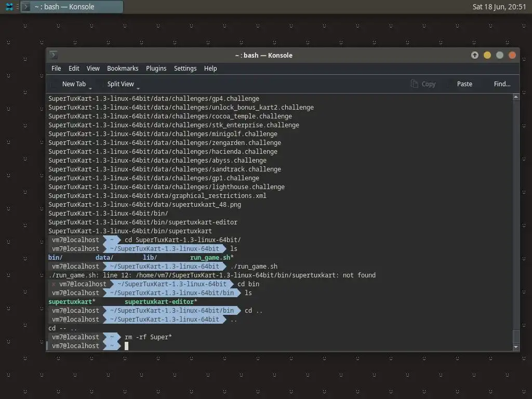Click the line ending gp1.challenge
This screenshot has height=399, width=532.
tap(154, 178)
